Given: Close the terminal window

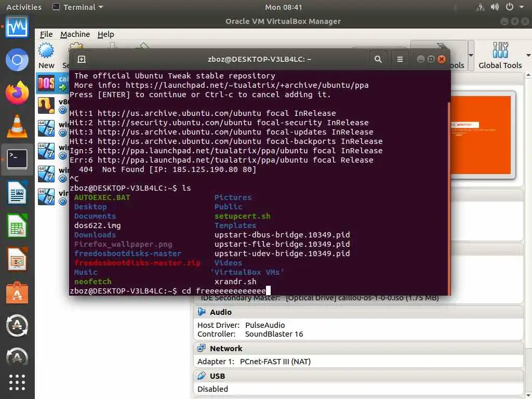Looking at the screenshot, I should [442, 59].
